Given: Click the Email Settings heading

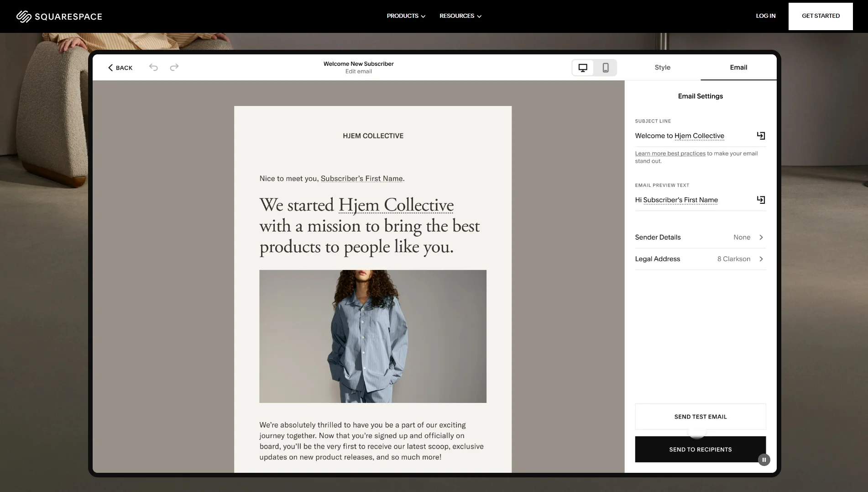Looking at the screenshot, I should tap(700, 96).
